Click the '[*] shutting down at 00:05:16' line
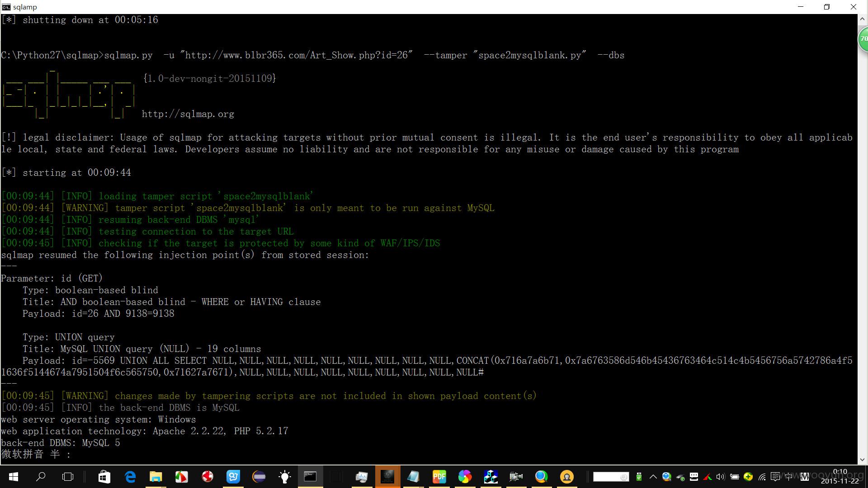Screen dimensions: 868x488 80,20
